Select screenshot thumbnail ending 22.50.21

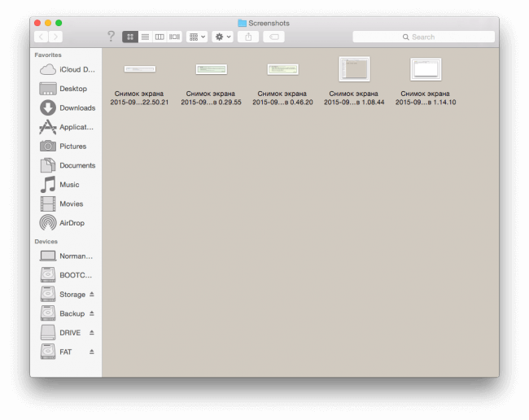140,69
